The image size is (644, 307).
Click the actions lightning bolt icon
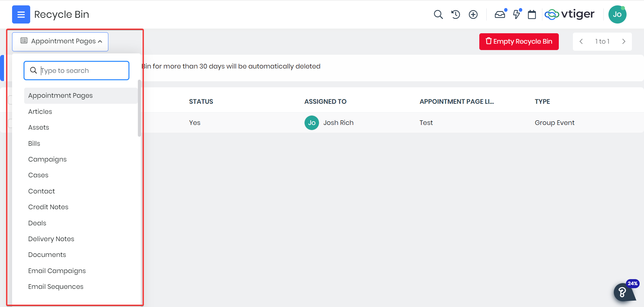[x=516, y=14]
